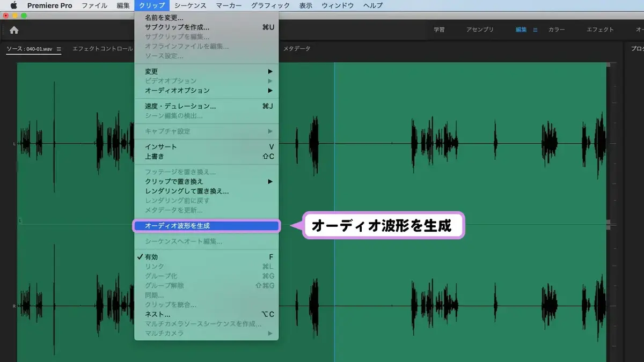Toggle the 有効 checkmark menu item

[207, 257]
